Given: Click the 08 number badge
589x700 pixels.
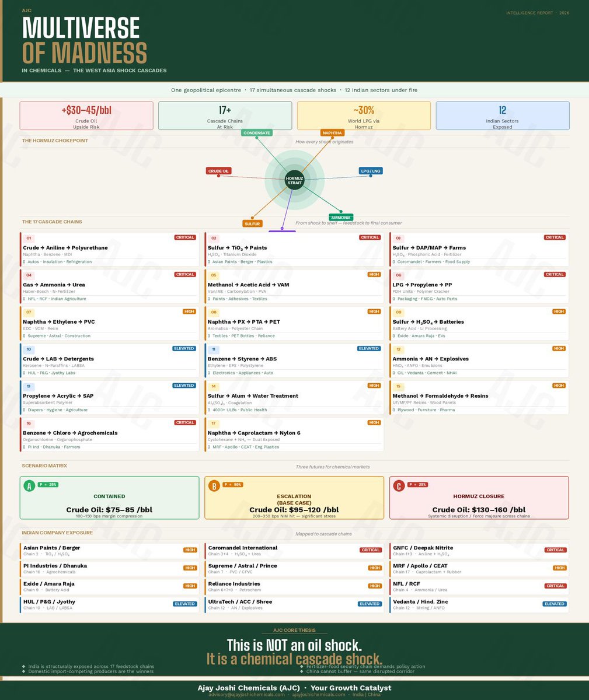Looking at the screenshot, I should coord(214,312).
